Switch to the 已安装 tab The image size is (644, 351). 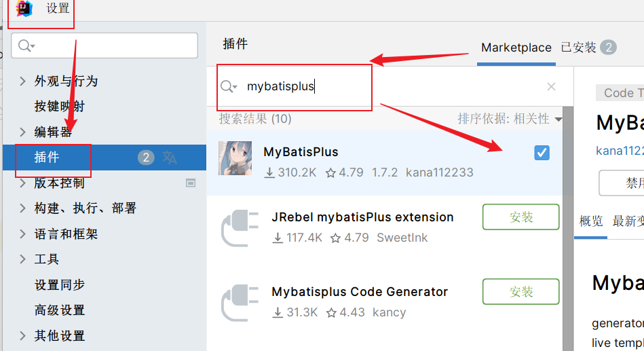point(578,48)
